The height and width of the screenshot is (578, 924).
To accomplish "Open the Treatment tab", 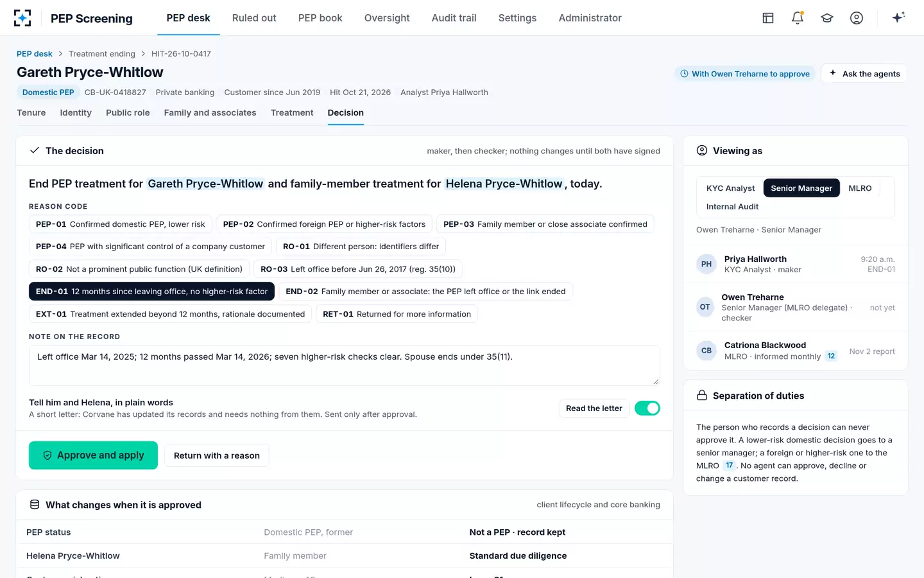I will click(292, 112).
